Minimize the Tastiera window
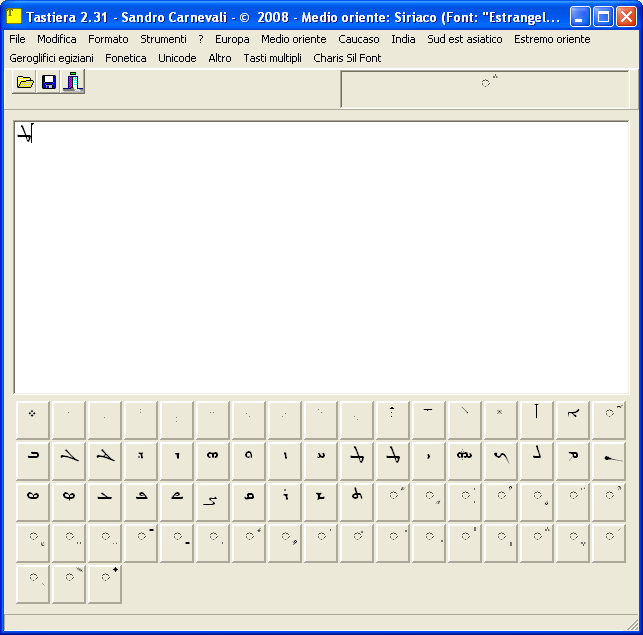Image resolution: width=643 pixels, height=635 pixels. click(580, 17)
